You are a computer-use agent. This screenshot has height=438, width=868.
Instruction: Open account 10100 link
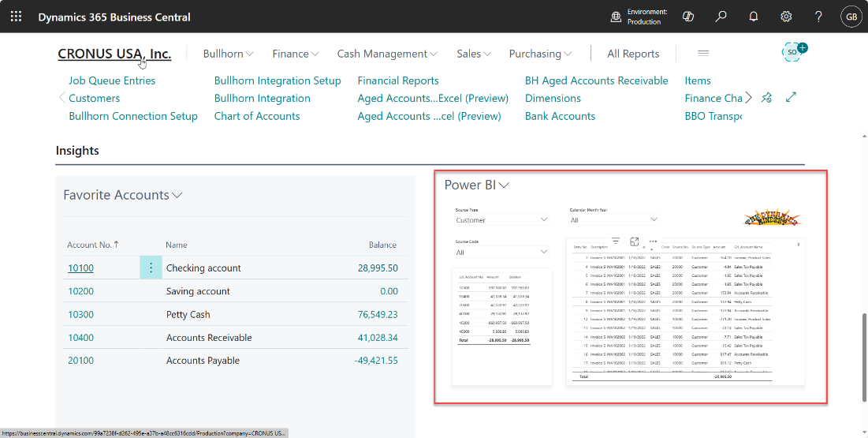[x=81, y=268]
